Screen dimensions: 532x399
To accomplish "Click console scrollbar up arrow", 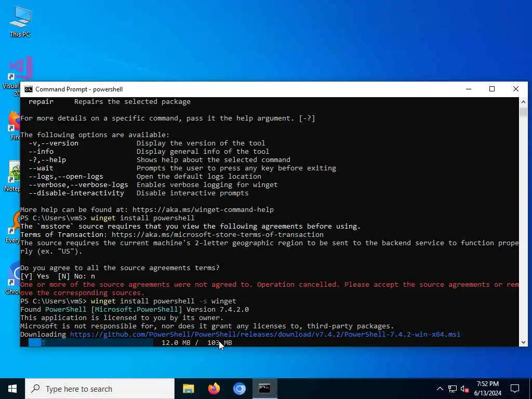I will [523, 102].
